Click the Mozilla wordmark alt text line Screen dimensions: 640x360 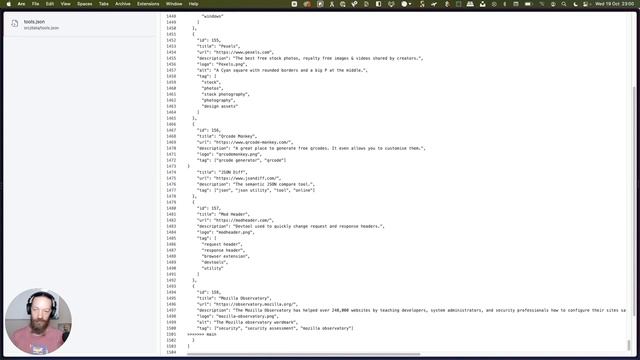pyautogui.click(x=247, y=322)
